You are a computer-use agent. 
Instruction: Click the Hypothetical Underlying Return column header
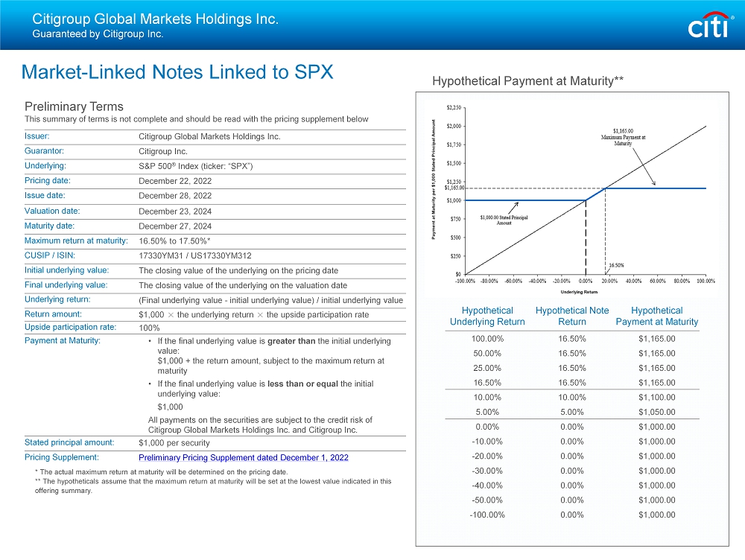coord(487,316)
